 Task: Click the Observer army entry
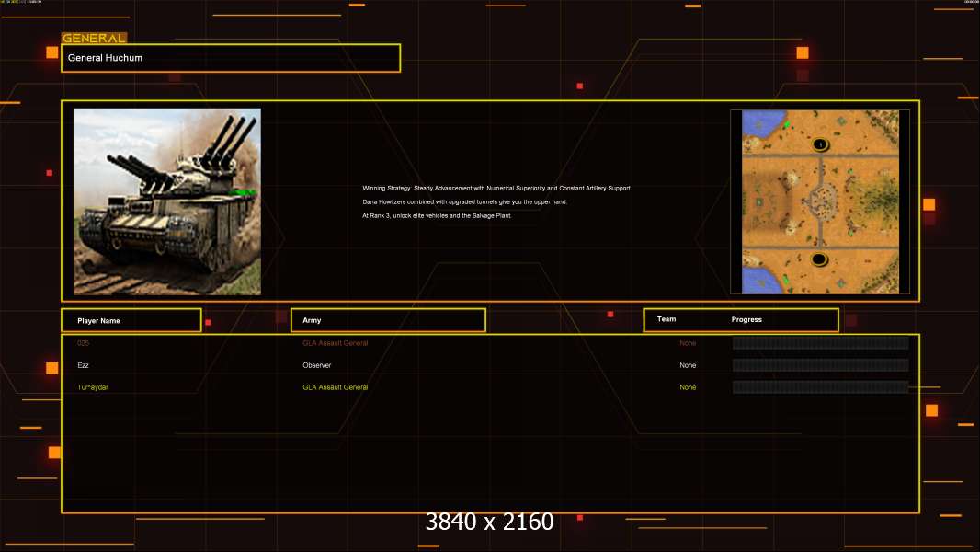[317, 365]
